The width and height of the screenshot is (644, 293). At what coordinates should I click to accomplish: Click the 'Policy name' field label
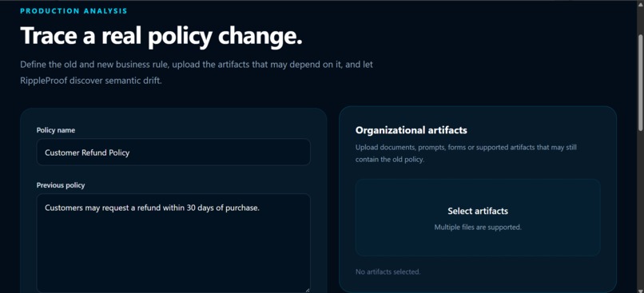tap(56, 130)
